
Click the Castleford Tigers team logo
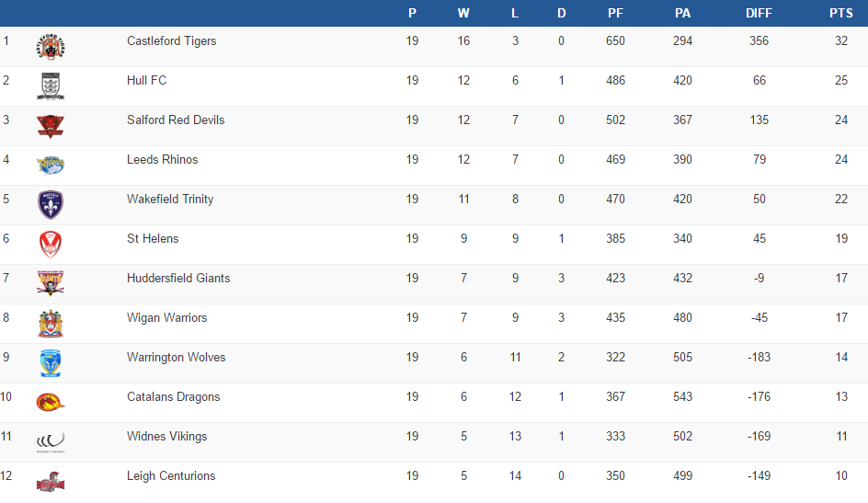pyautogui.click(x=51, y=47)
